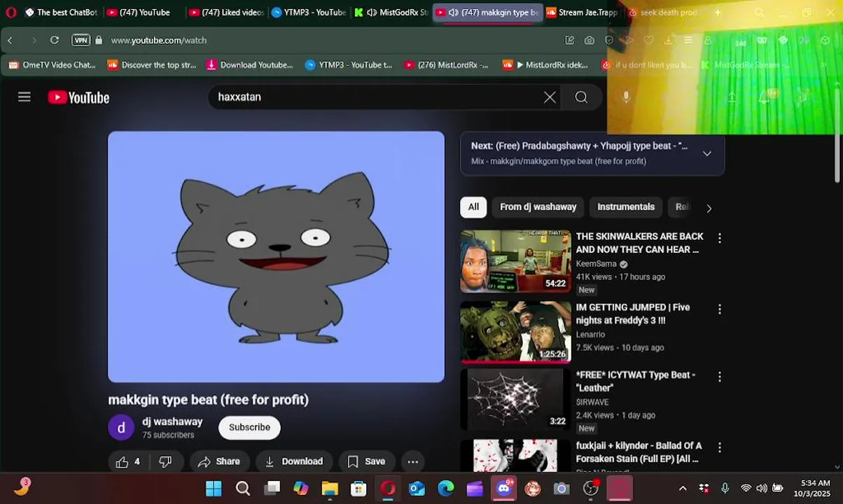Go back in the browser
The height and width of the screenshot is (504, 843).
11,41
